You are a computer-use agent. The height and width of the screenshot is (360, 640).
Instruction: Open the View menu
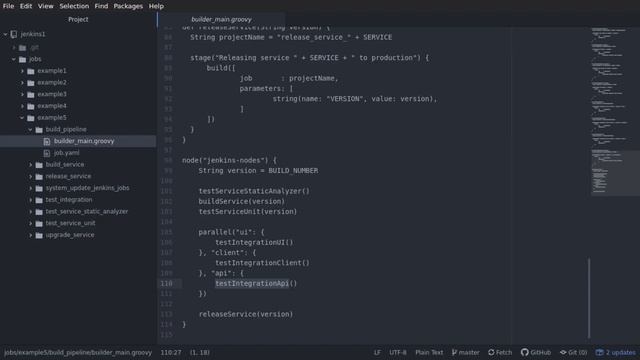tap(45, 6)
